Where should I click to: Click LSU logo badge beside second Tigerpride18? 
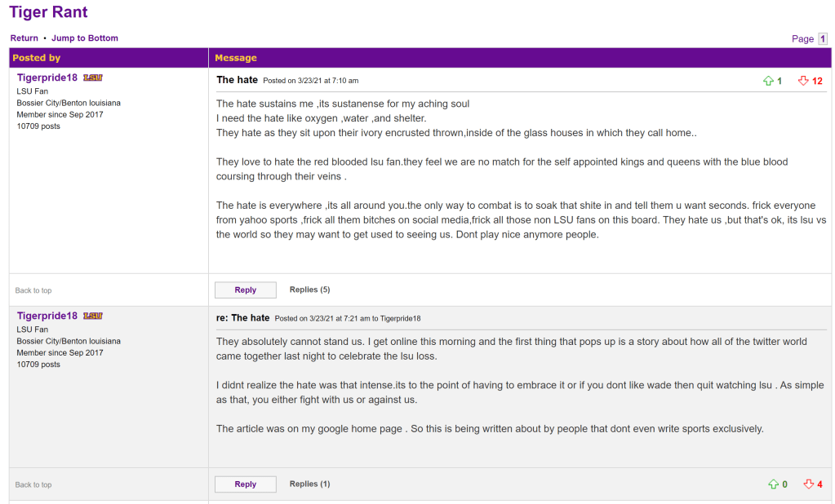(93, 316)
